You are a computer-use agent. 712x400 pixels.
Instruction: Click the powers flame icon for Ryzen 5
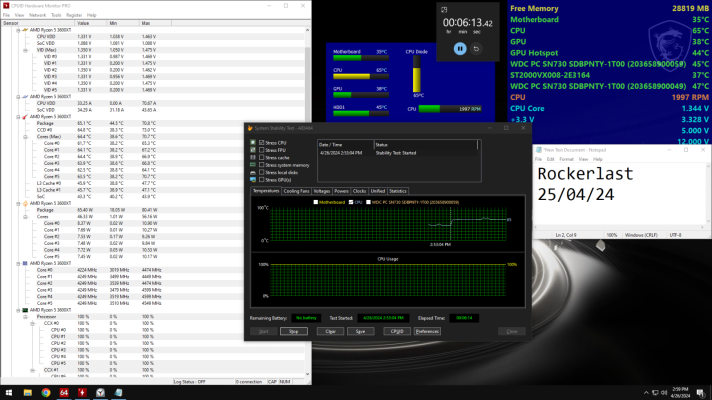(25, 203)
